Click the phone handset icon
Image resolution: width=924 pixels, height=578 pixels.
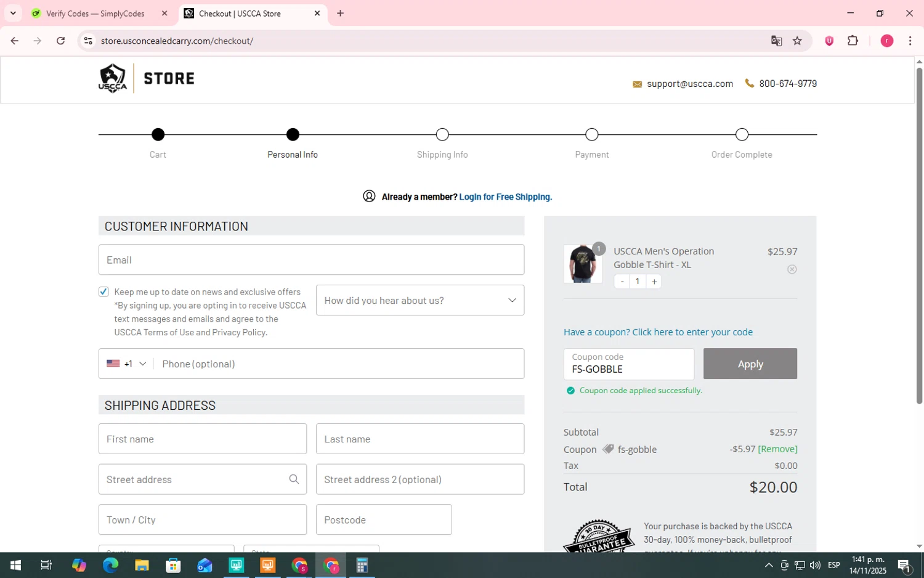click(x=749, y=83)
